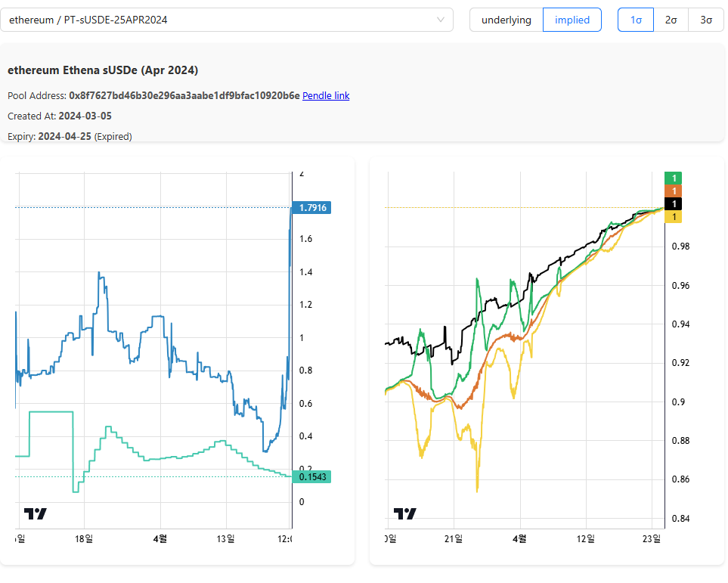Click the 21일 date on right chart axis
The image size is (728, 583).
click(x=454, y=539)
